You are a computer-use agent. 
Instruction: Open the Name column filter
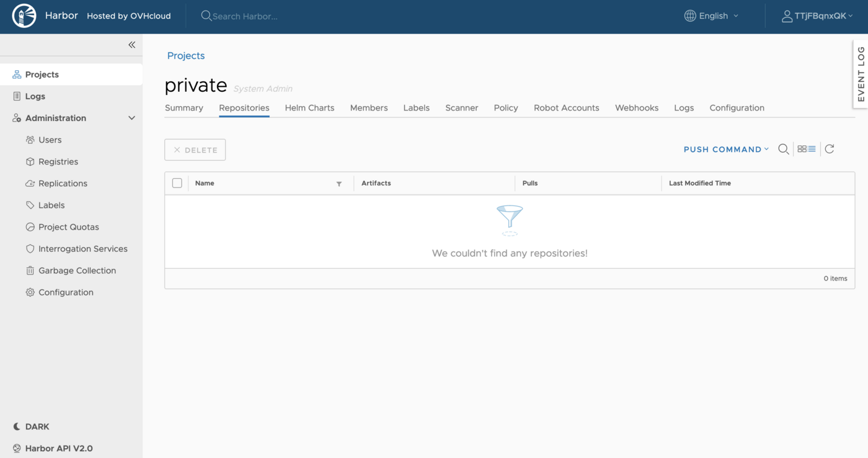(x=339, y=184)
